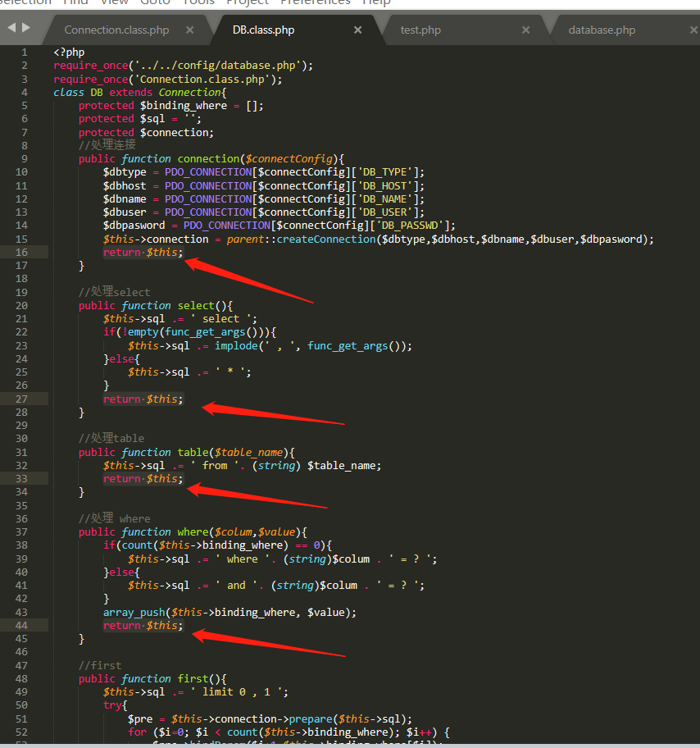The image size is (700, 748).
Task: Close the Connection.class.php tab
Action: click(189, 30)
